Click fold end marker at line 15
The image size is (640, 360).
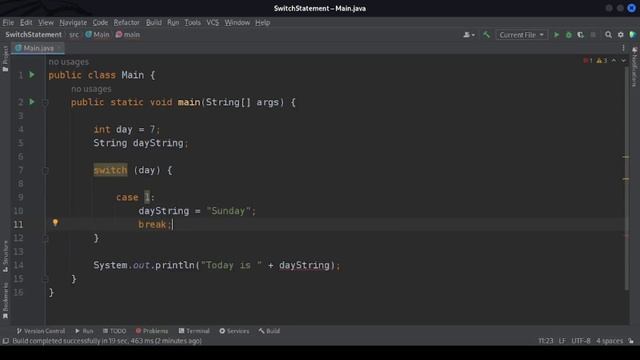pyautogui.click(x=45, y=279)
